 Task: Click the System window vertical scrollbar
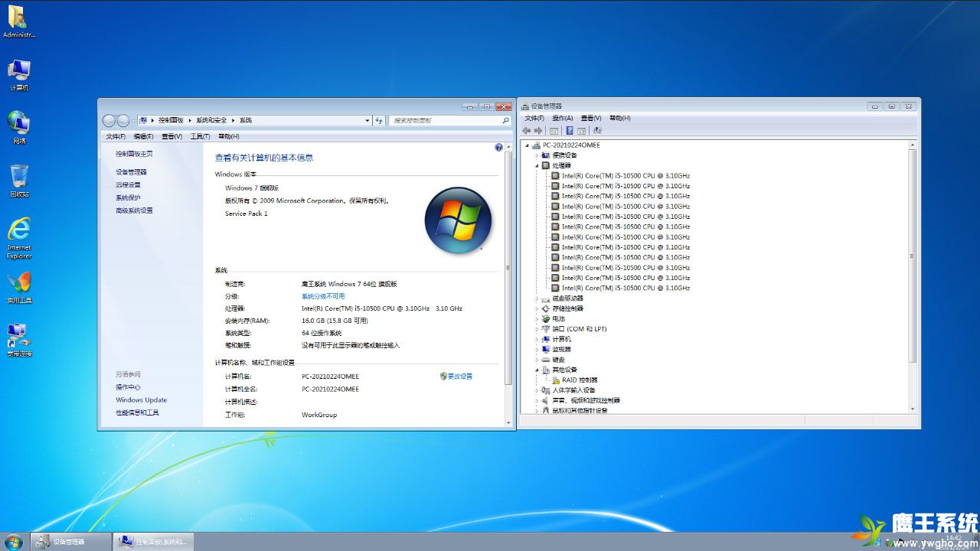click(509, 284)
